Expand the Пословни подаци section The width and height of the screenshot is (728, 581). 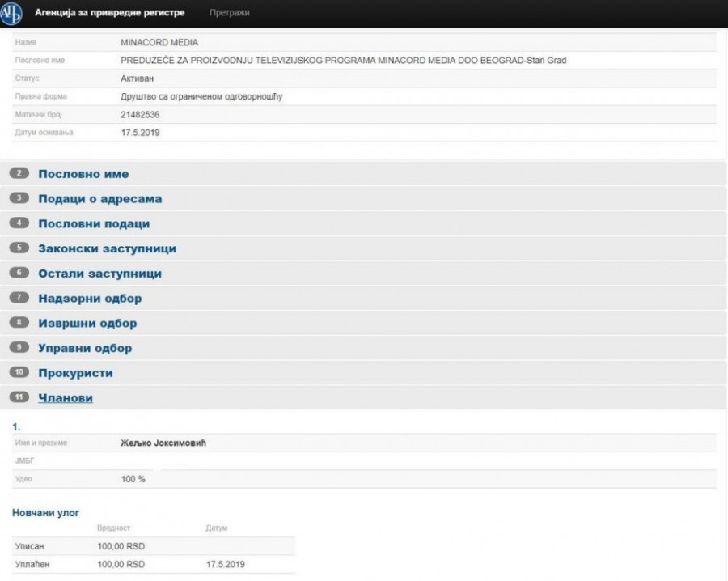point(94,224)
